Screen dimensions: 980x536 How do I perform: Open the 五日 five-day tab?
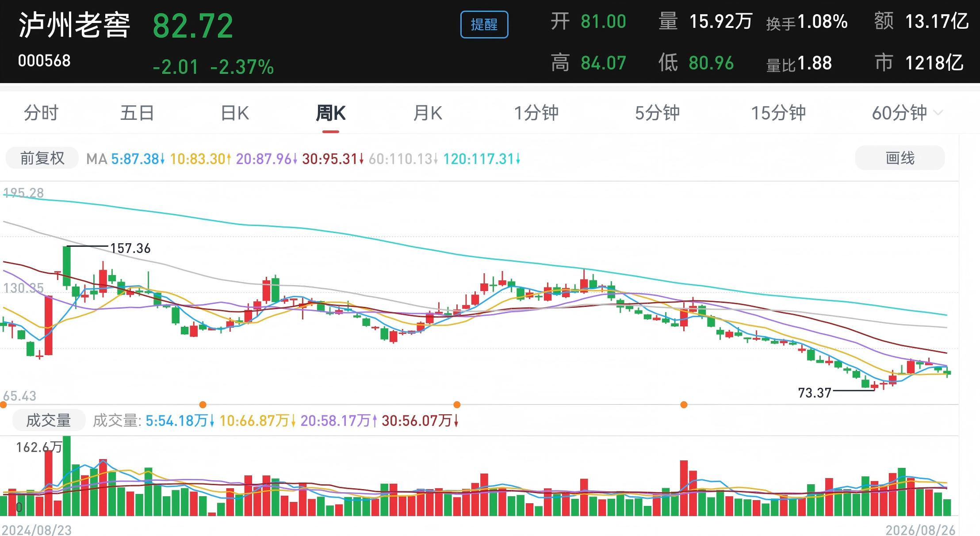pyautogui.click(x=137, y=113)
